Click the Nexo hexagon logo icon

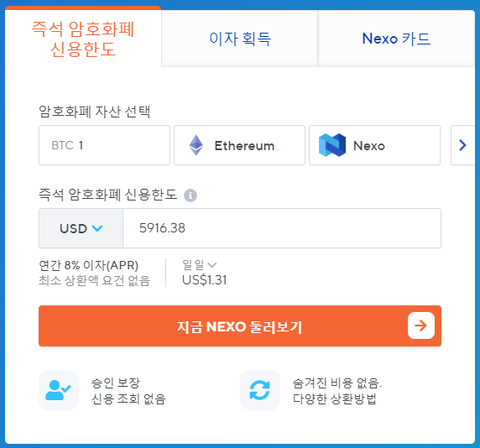[x=332, y=145]
